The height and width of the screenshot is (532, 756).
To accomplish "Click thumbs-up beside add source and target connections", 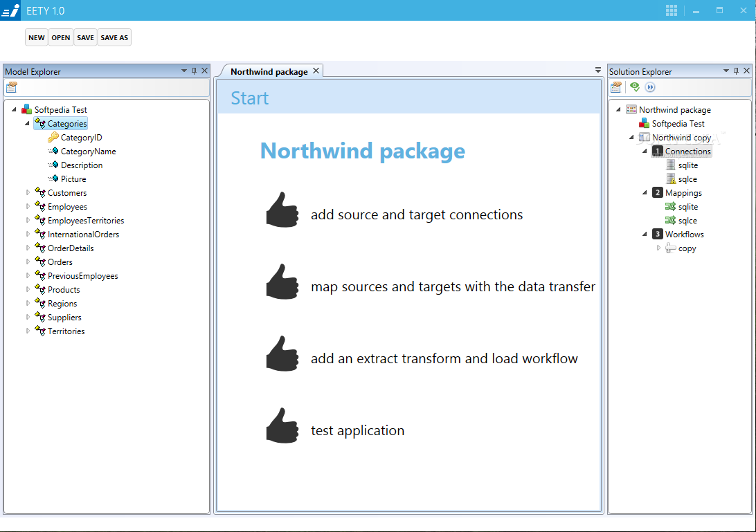I will [282, 210].
